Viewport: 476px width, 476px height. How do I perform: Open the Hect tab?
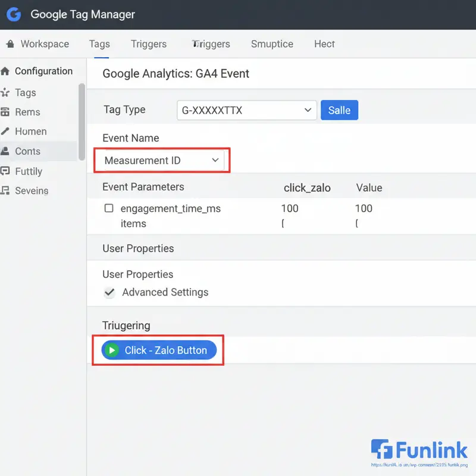tap(324, 44)
